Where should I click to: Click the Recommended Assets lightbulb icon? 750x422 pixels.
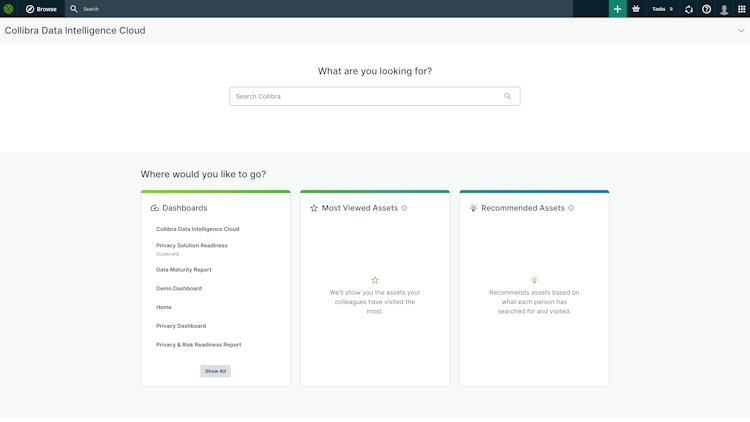473,208
